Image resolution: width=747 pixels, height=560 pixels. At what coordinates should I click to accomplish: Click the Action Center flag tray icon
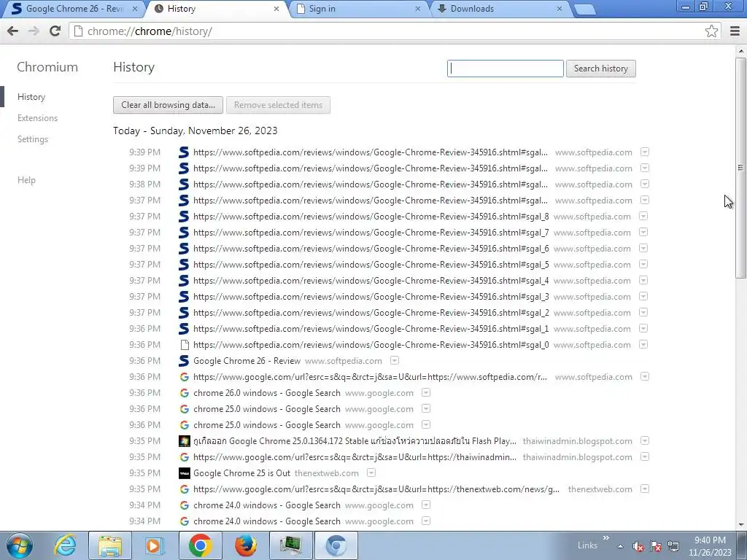tap(656, 546)
